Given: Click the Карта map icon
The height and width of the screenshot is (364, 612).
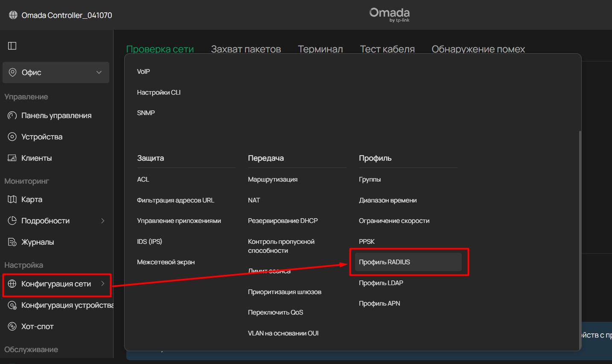Looking at the screenshot, I should (12, 199).
